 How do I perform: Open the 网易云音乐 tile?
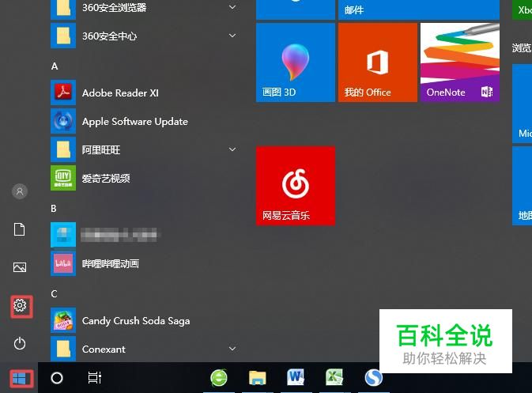pos(296,186)
